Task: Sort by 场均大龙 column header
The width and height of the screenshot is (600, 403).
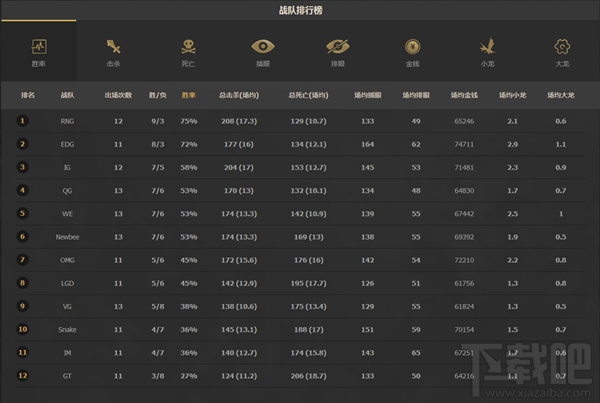Action: pyautogui.click(x=561, y=95)
